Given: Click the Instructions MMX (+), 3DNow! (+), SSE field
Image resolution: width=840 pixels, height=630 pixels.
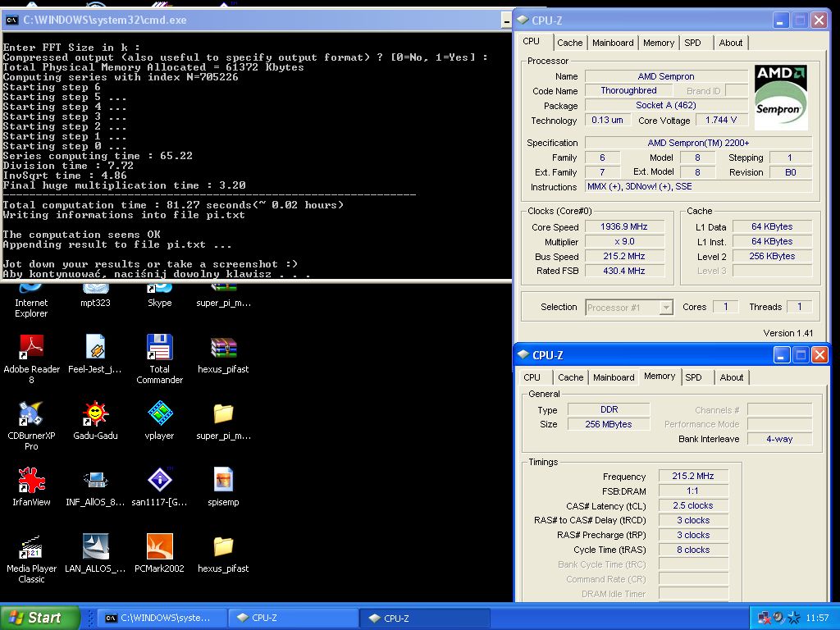Looking at the screenshot, I should [x=698, y=186].
